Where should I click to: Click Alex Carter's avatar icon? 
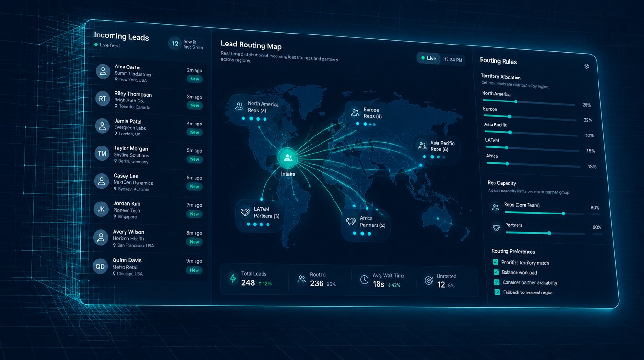point(103,72)
